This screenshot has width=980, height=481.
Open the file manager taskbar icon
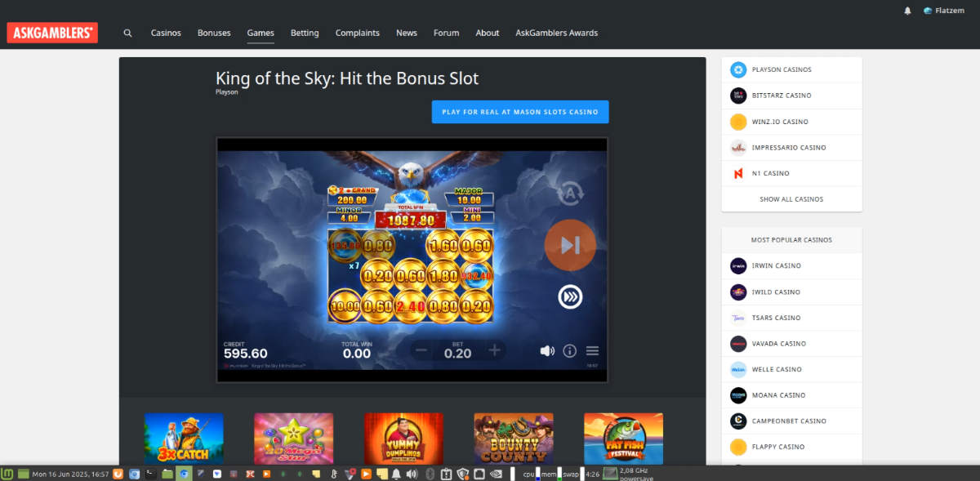[x=167, y=473]
